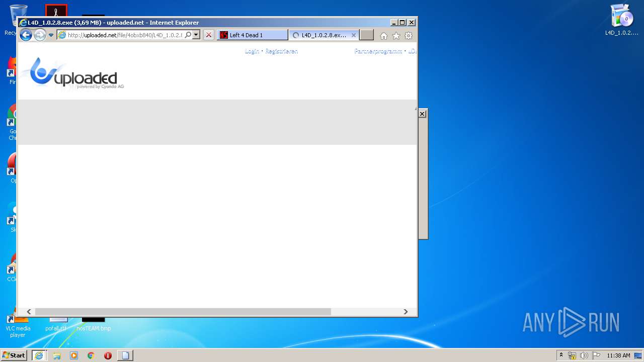This screenshot has width=644, height=362.
Task: Open Action Center flag icon
Action: 596,355
